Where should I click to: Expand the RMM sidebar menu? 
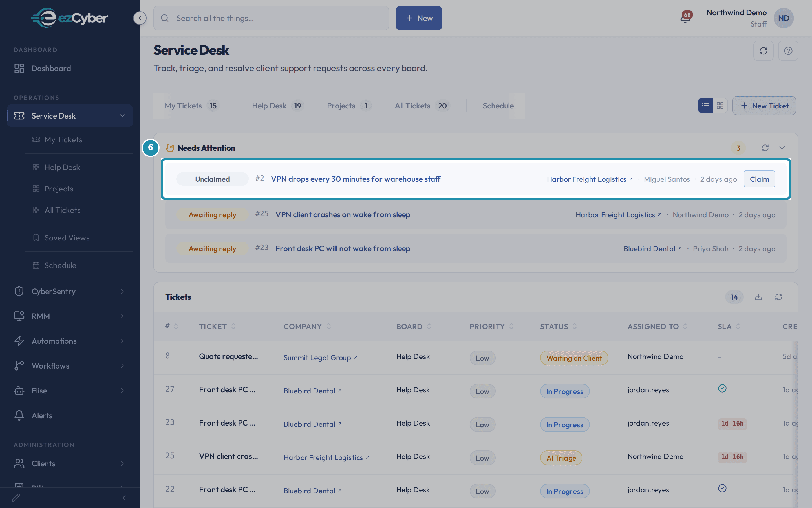70,316
